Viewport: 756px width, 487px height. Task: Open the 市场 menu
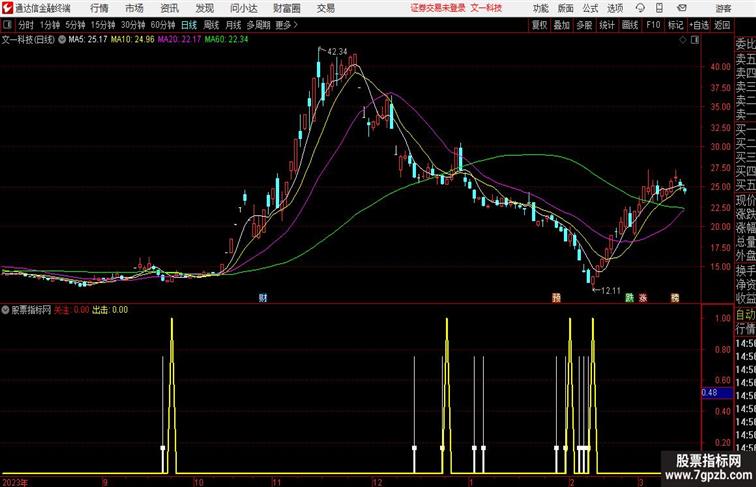click(134, 8)
